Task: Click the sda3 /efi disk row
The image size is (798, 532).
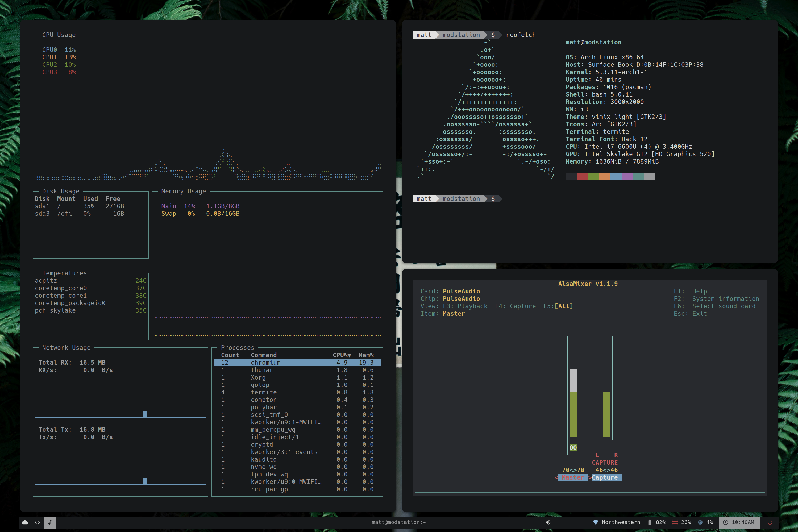Action: tap(79, 214)
